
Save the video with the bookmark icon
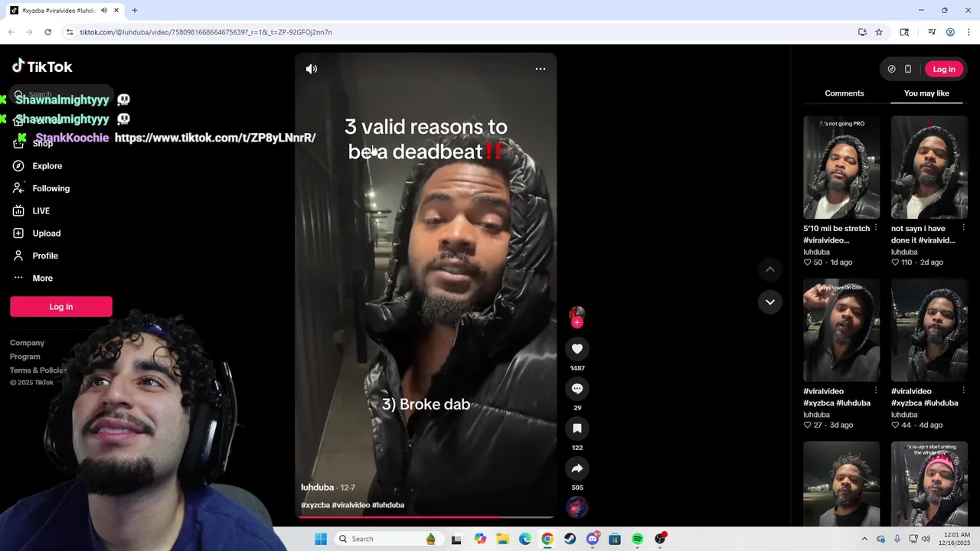pos(577,429)
